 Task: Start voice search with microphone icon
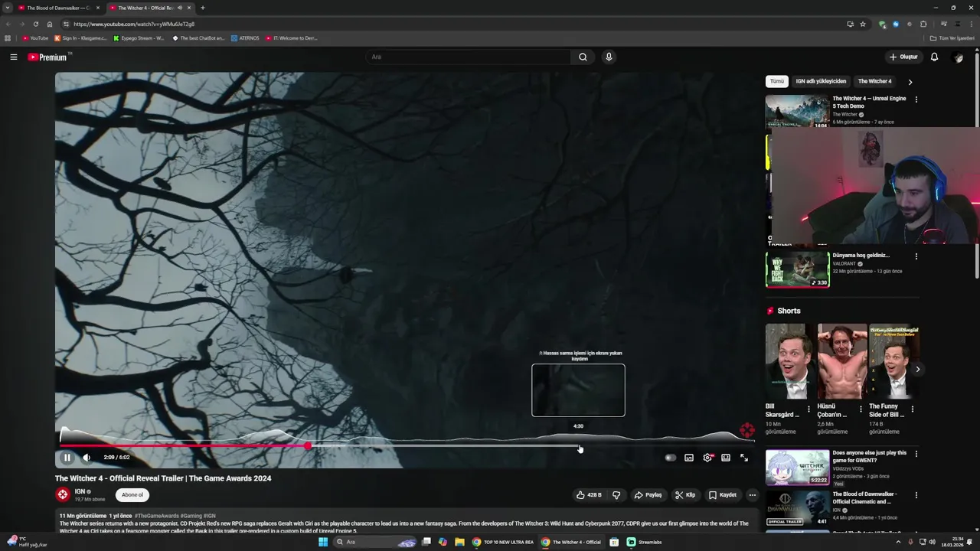click(609, 57)
